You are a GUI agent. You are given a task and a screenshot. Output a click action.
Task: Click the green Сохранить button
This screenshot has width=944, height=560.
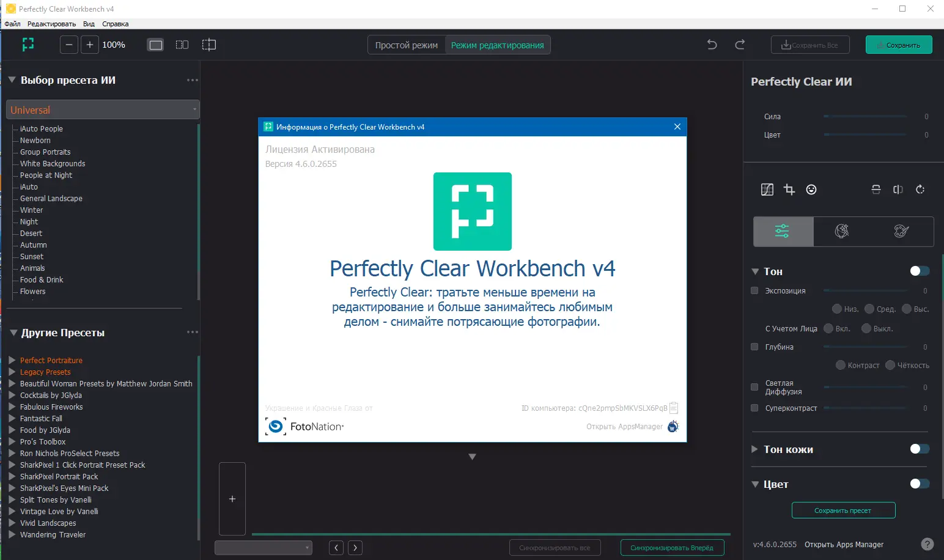point(899,45)
